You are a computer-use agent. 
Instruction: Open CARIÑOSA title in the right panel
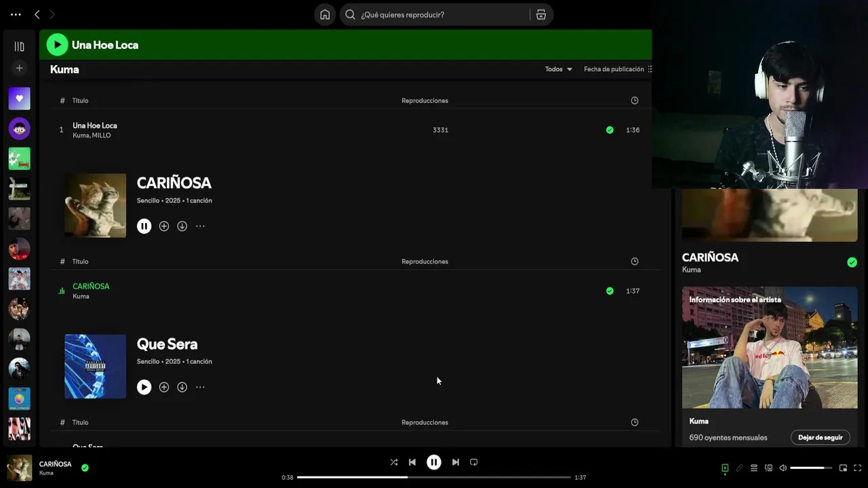(710, 258)
